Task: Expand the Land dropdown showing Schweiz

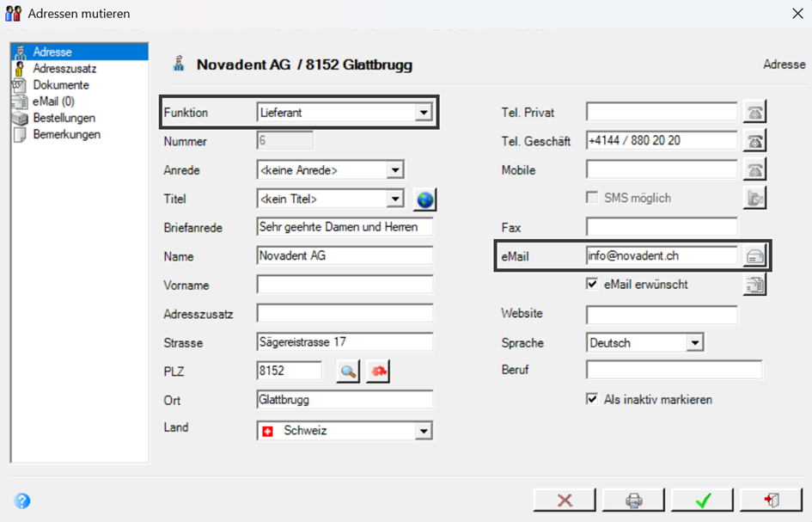Action: 345,431
